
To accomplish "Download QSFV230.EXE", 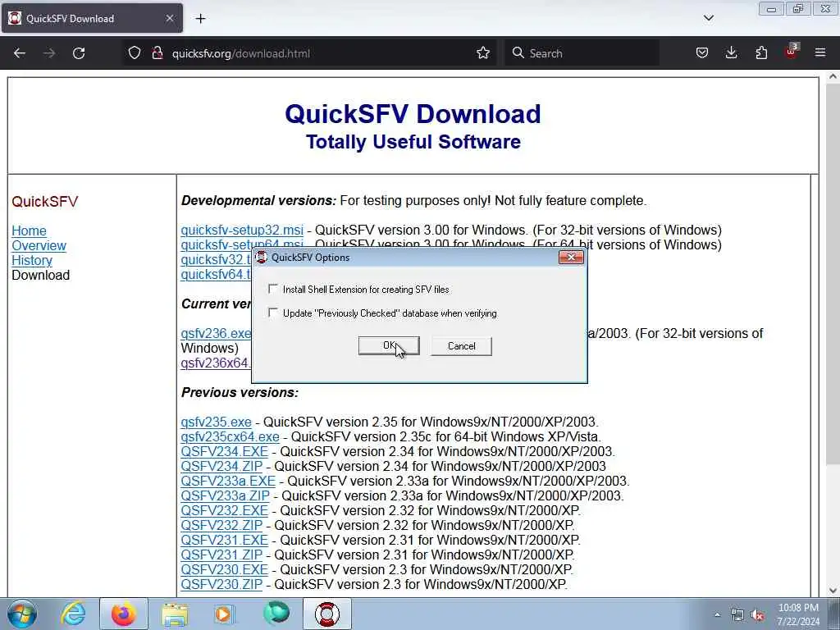I will 224,569.
